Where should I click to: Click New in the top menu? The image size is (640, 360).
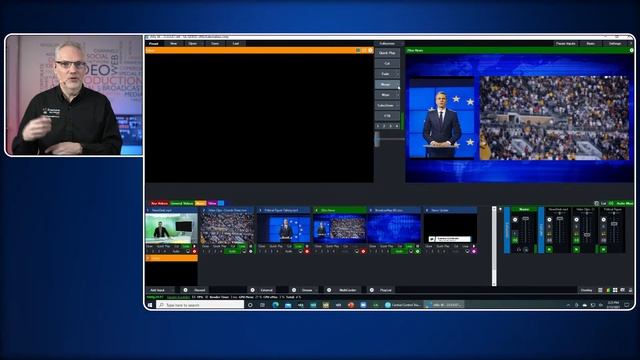point(173,43)
